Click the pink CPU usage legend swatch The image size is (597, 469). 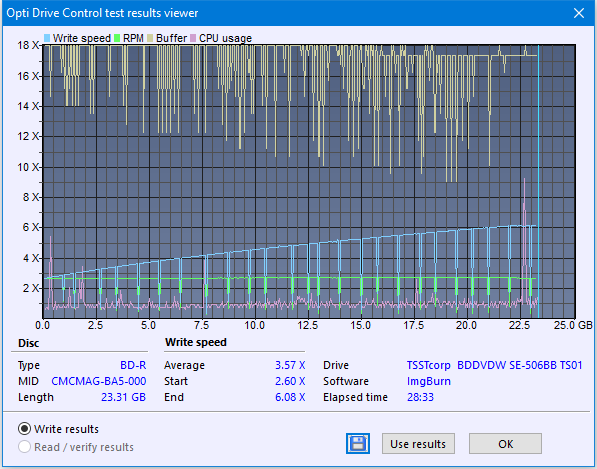click(193, 38)
